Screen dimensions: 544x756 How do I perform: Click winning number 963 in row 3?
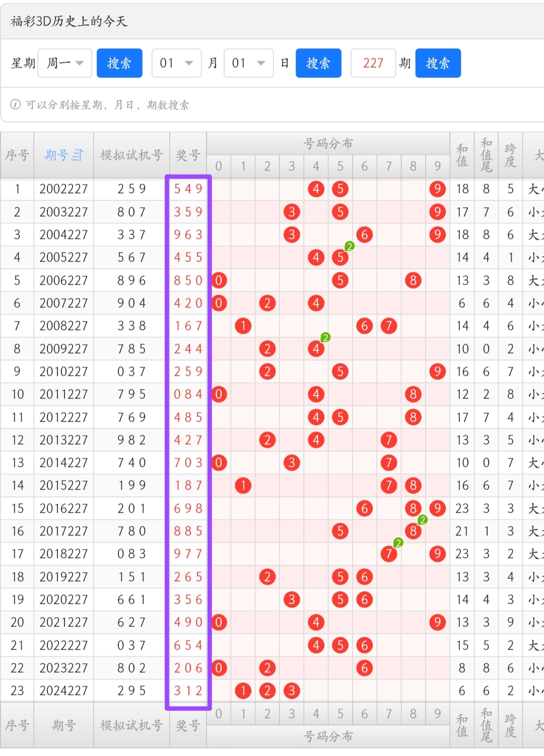click(x=188, y=235)
